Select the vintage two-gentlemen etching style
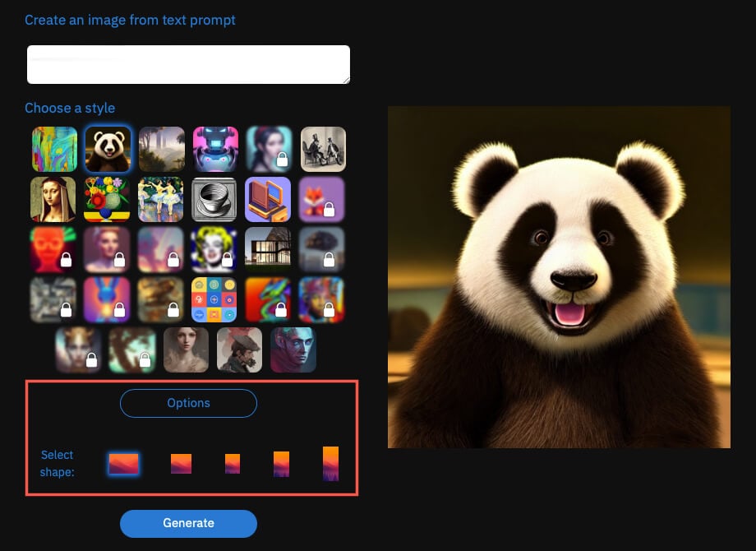 click(x=323, y=149)
